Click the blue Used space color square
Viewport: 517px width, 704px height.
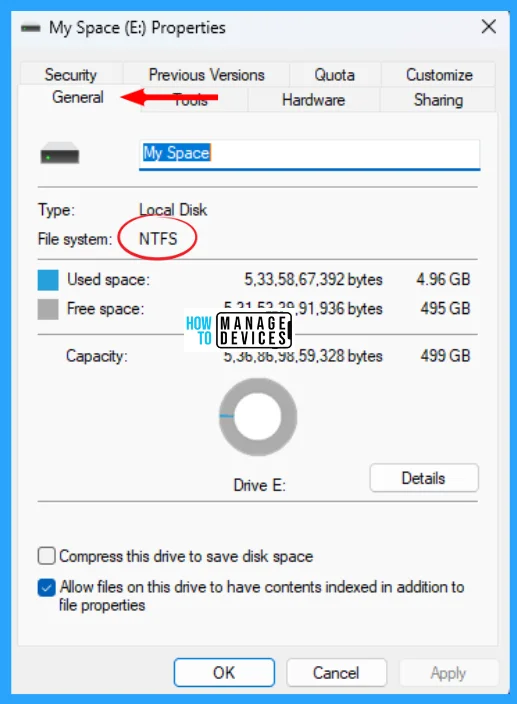48,280
